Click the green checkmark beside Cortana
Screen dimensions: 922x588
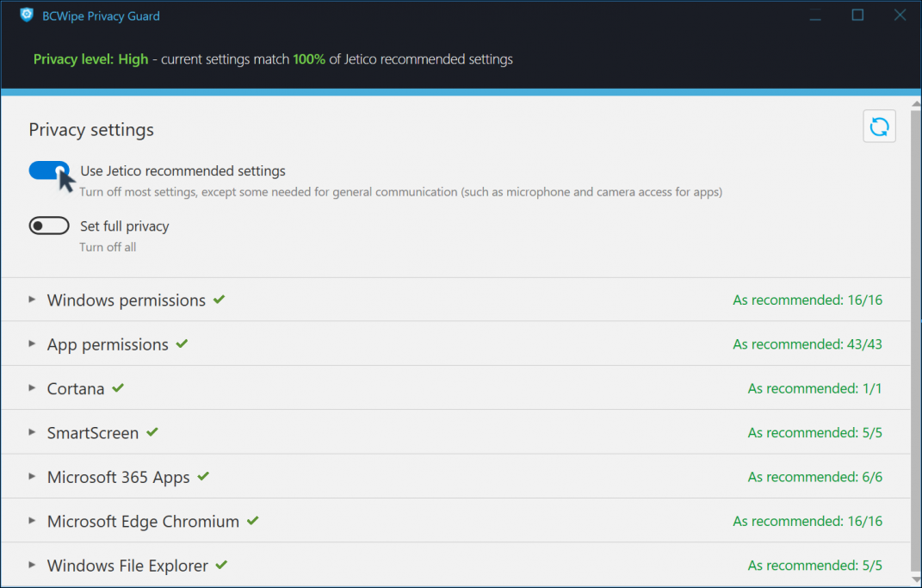[118, 388]
